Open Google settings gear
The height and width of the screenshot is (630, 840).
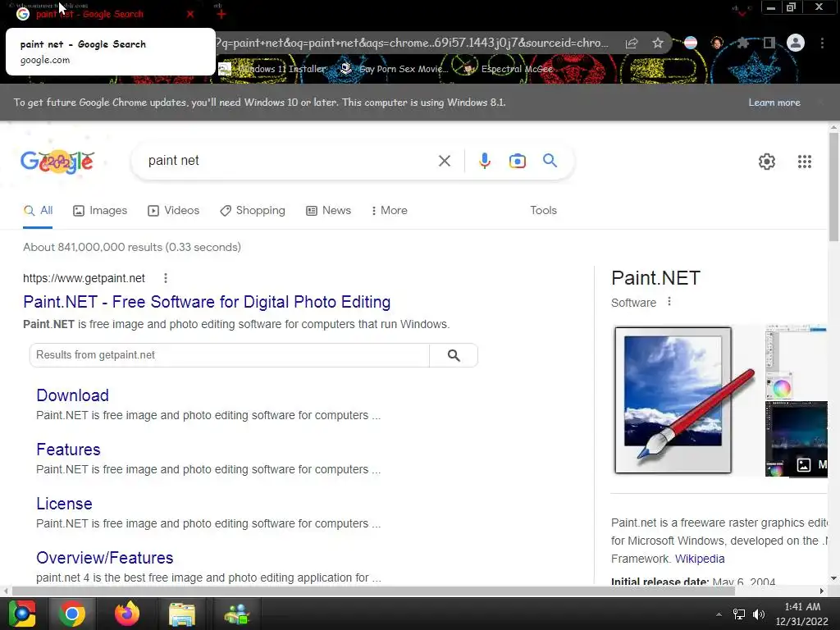[767, 162]
